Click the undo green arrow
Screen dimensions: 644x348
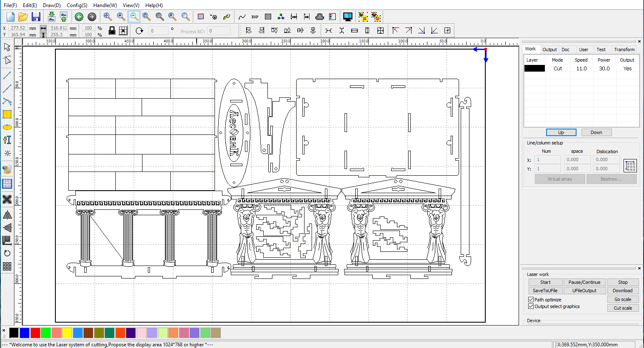tap(79, 17)
